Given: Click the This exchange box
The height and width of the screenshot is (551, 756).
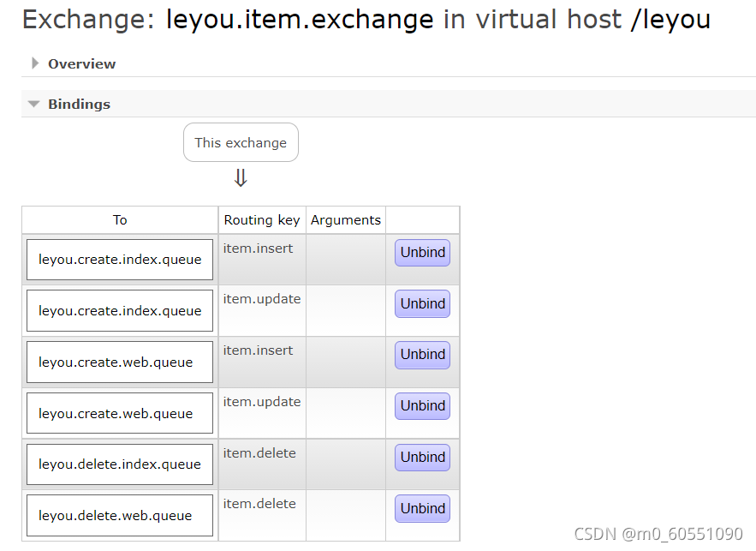Looking at the screenshot, I should 241,142.
